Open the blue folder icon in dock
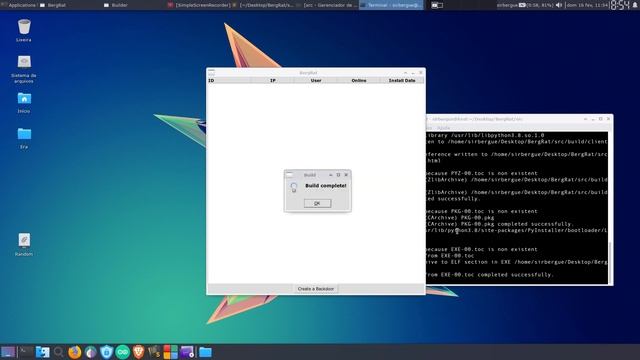The width and height of the screenshot is (640, 360). pos(205,352)
